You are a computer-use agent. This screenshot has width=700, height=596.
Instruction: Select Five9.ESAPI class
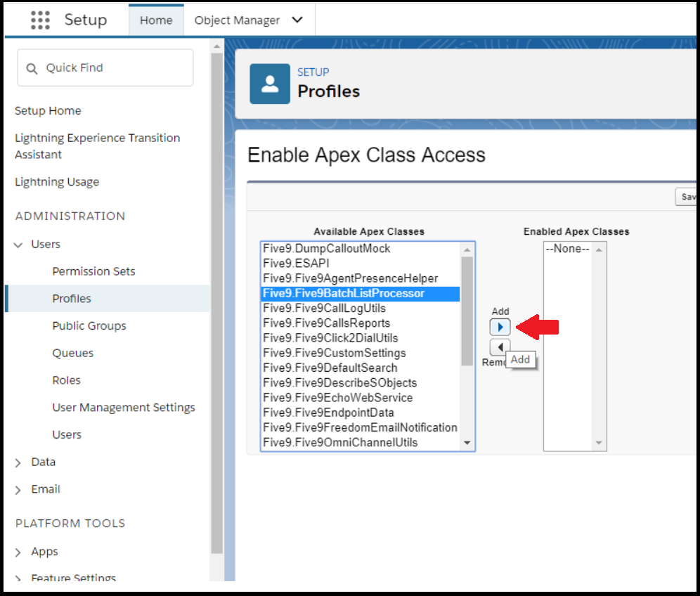pyautogui.click(x=361, y=264)
